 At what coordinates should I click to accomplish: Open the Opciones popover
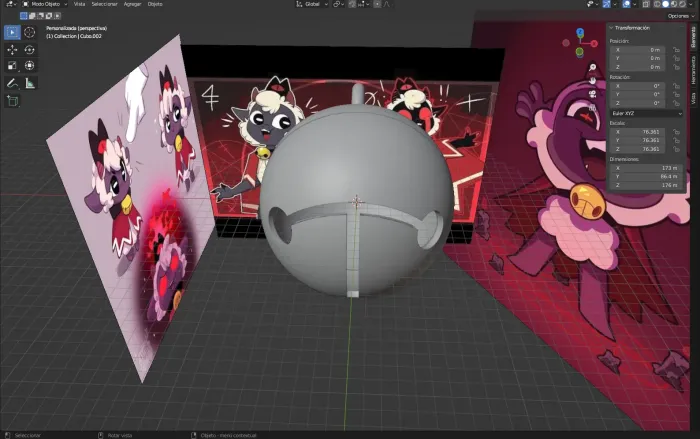(x=680, y=16)
